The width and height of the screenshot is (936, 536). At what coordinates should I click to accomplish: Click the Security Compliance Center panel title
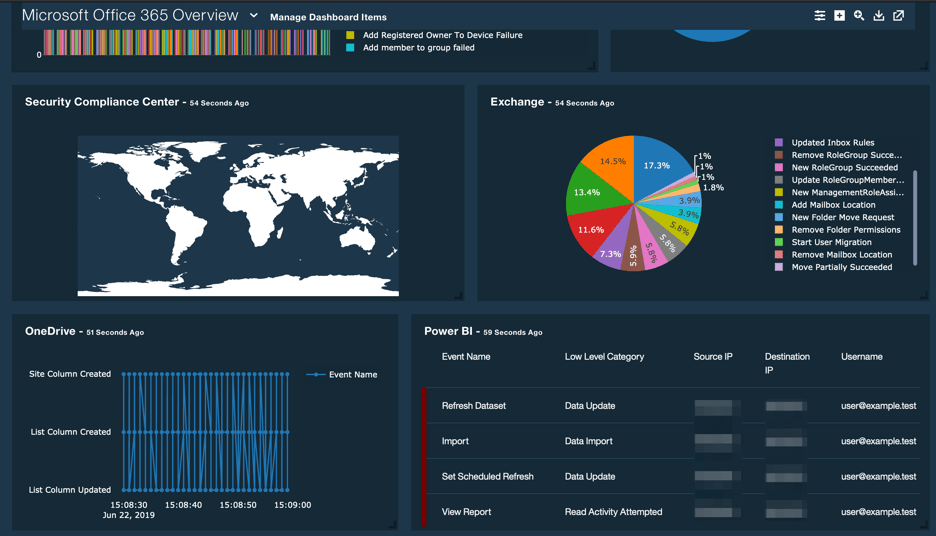101,102
